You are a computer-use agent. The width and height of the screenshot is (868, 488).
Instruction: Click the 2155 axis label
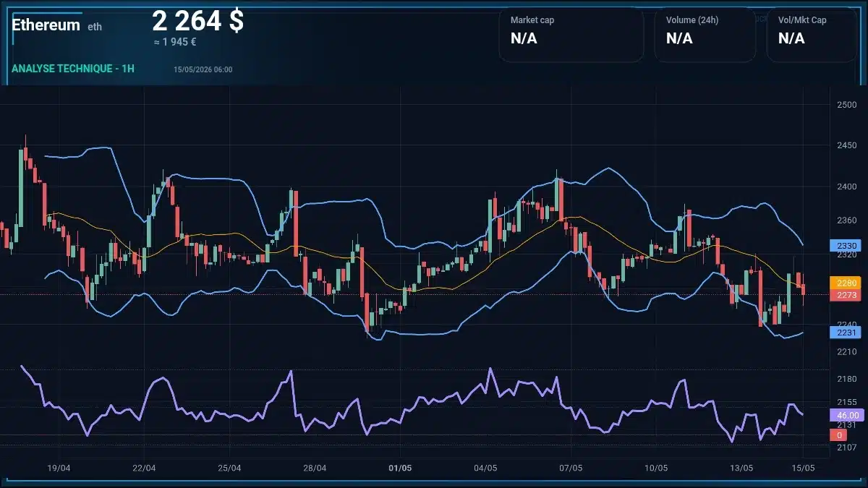point(846,402)
